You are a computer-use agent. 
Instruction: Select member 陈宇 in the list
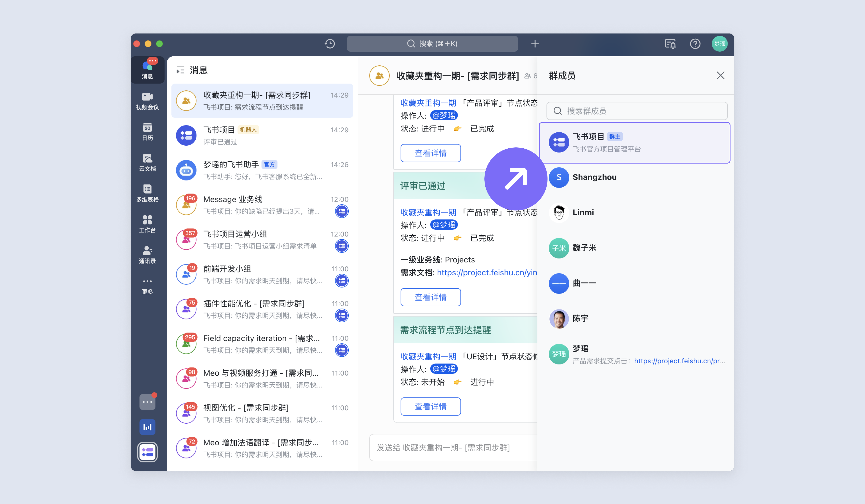(634, 319)
